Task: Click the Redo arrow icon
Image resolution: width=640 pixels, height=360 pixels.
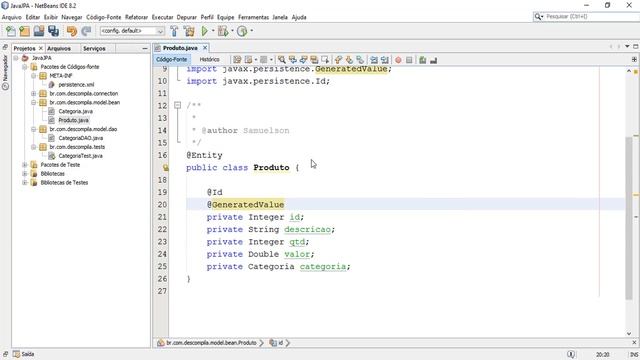Action: click(x=86, y=31)
